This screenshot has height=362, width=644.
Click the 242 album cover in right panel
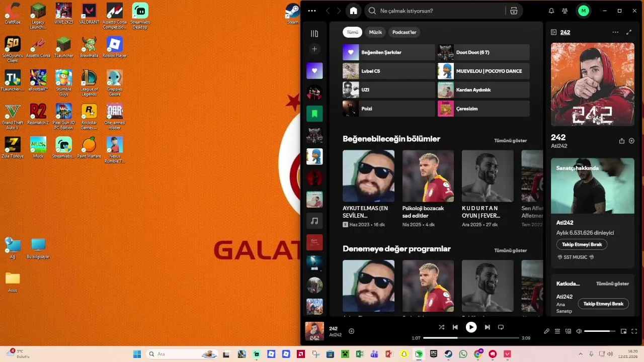coord(593,84)
